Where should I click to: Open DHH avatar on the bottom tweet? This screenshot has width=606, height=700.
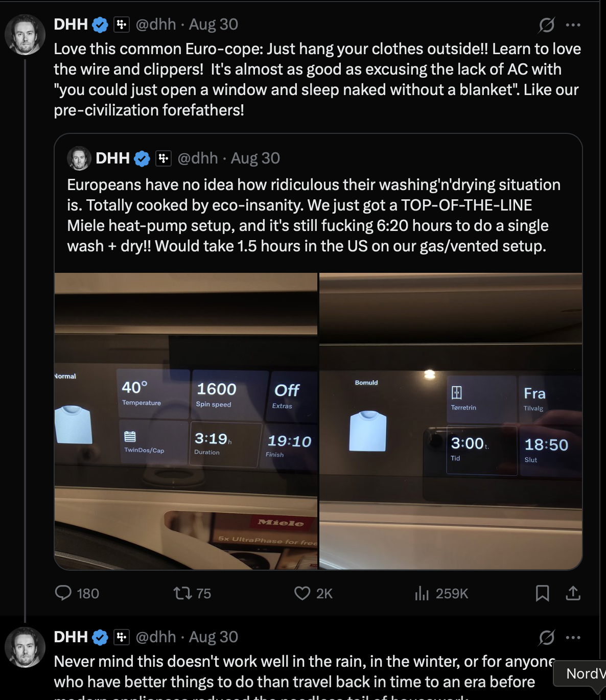25,647
